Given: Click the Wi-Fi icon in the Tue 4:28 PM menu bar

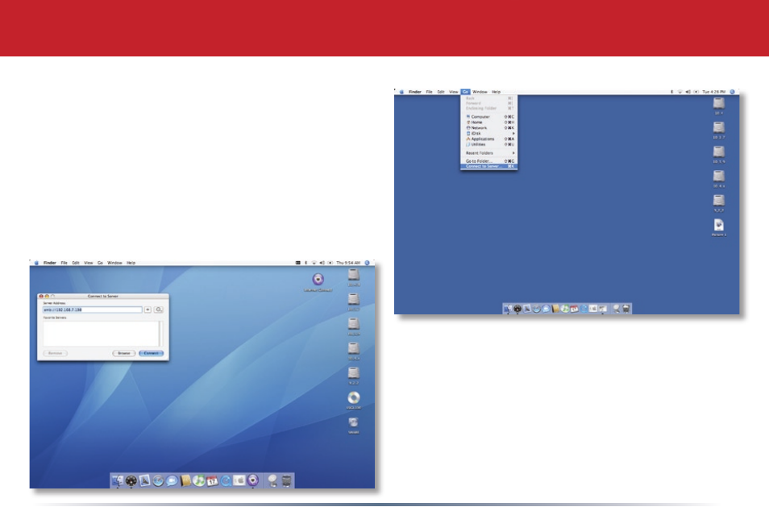Looking at the screenshot, I should click(x=680, y=92).
